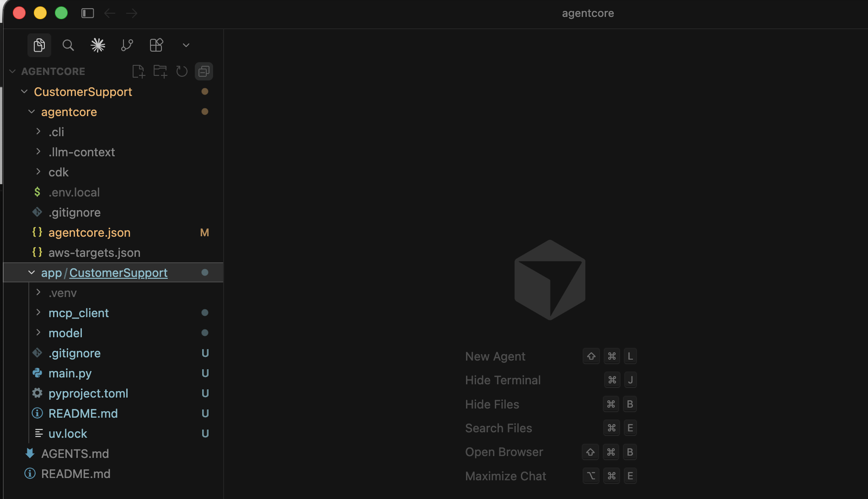Open the Source Control branch icon
Viewport: 868px width, 499px height.
coord(127,45)
